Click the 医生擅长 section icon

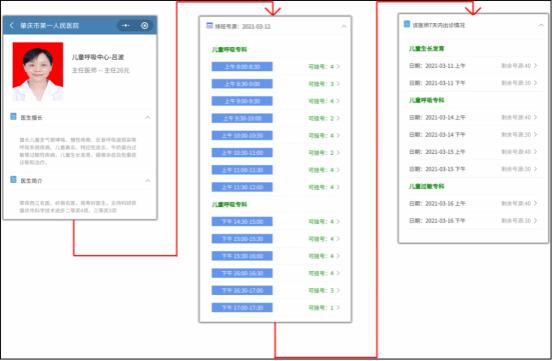point(13,117)
